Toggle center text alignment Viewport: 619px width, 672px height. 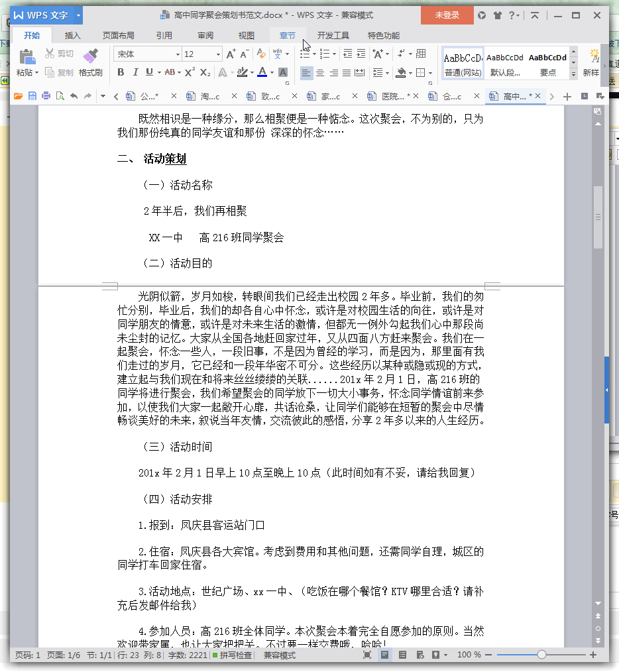320,73
